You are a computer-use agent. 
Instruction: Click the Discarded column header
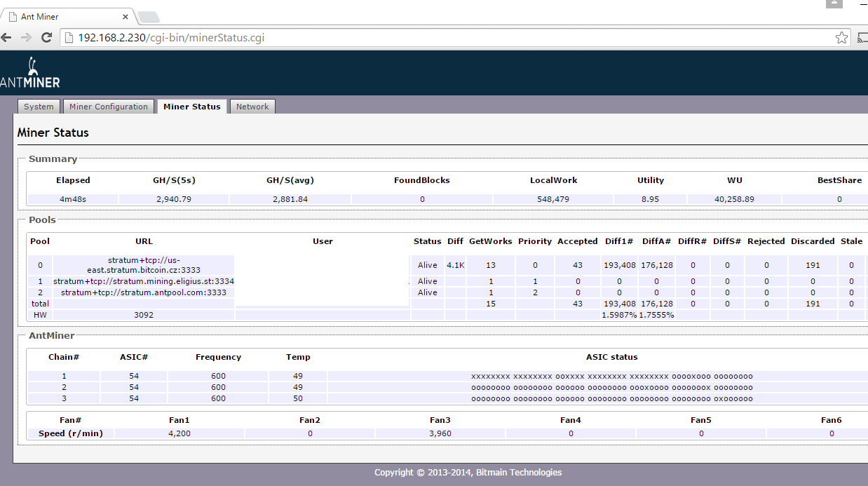(813, 241)
